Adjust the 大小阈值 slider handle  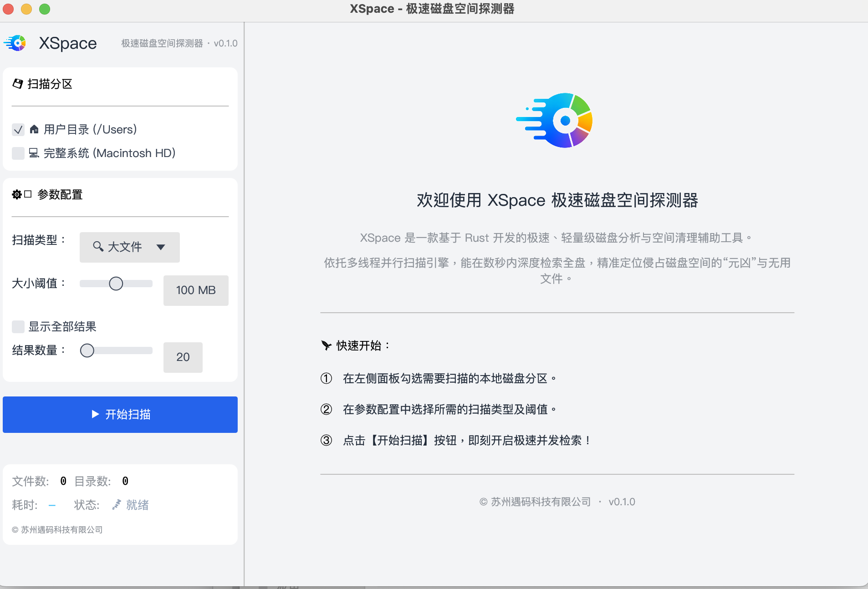(116, 284)
